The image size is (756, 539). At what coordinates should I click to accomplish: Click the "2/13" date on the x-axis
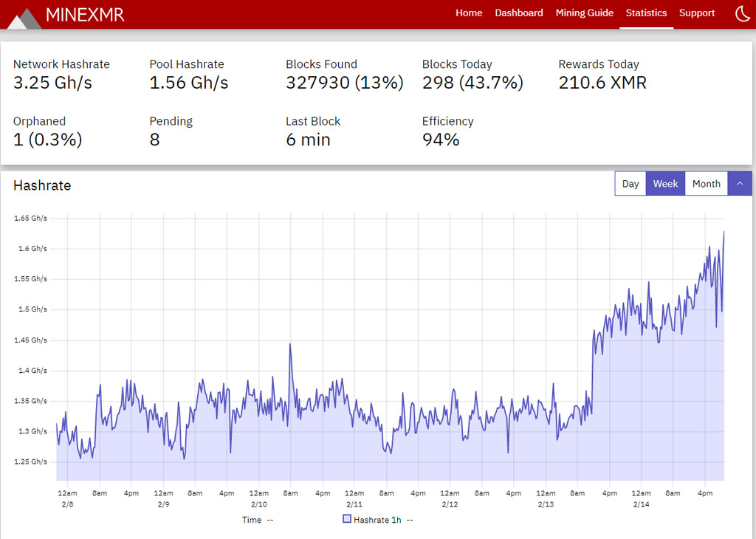coord(546,504)
